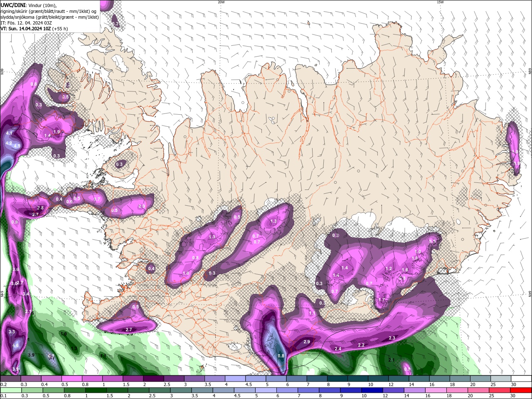Image resolution: width=532 pixels, height=399 pixels.
Task: Click the 'rigning/skúrir' rain description line
Action: (49, 11)
